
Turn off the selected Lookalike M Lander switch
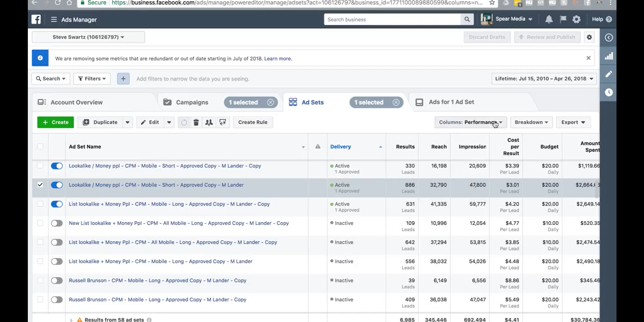pyautogui.click(x=57, y=185)
